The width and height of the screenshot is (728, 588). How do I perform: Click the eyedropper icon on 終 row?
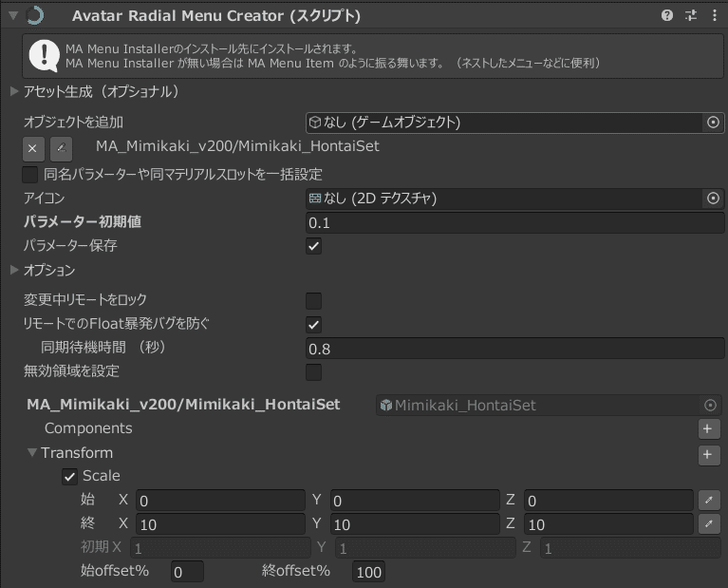pyautogui.click(x=709, y=523)
